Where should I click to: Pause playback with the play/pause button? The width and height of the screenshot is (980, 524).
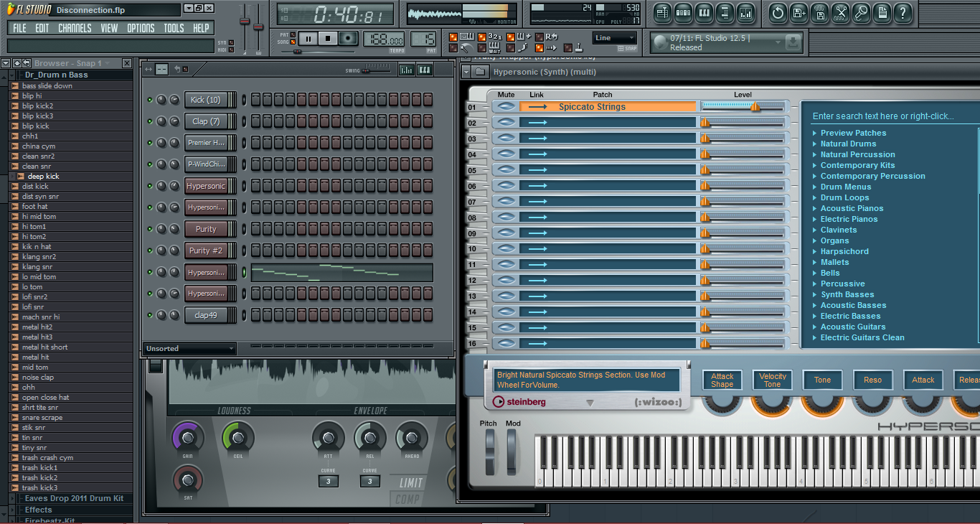point(308,39)
